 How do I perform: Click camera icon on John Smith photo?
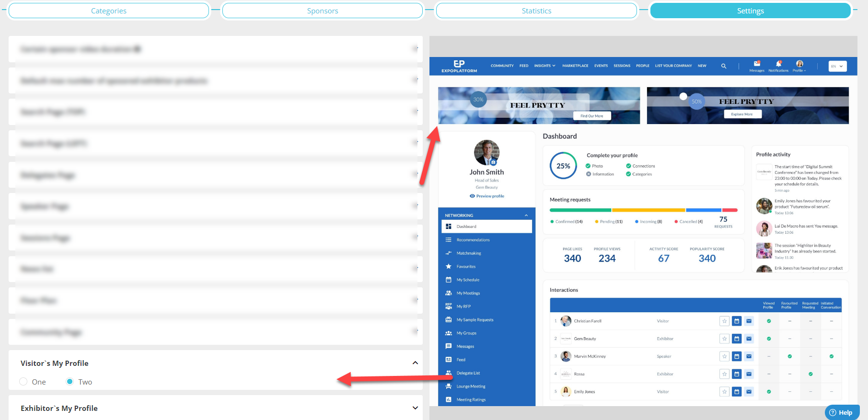tap(493, 162)
